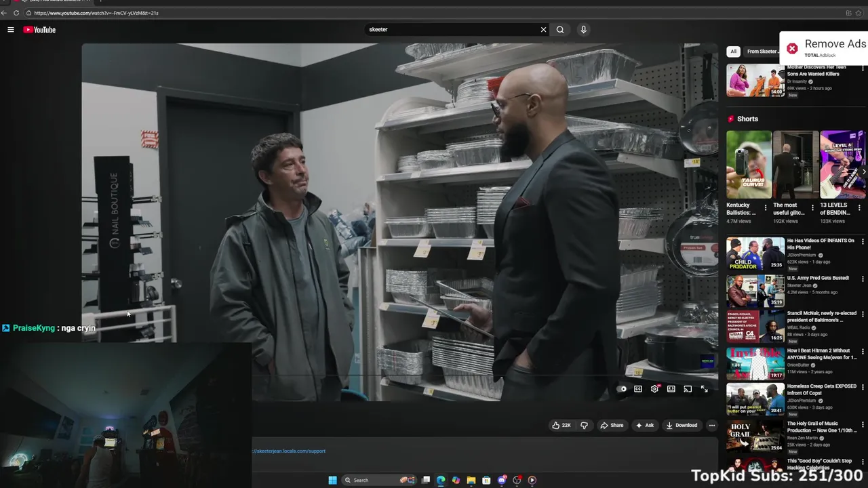
Task: Open the Windows Start menu
Action: 332,480
